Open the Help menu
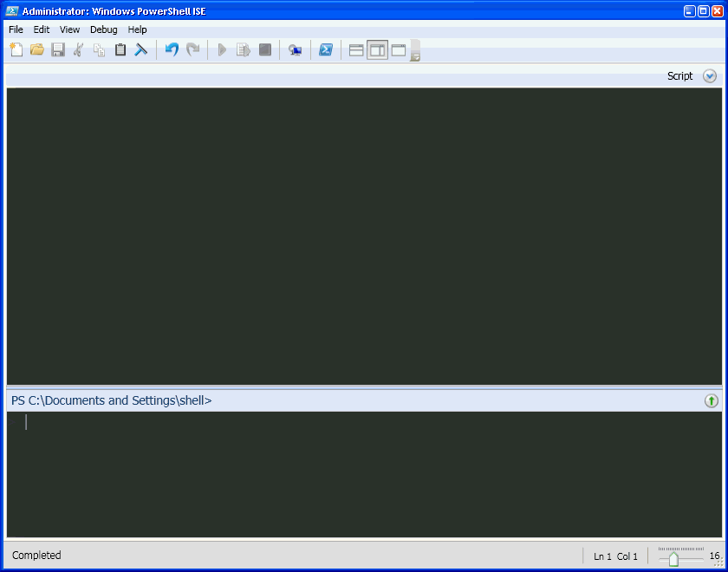Screen dimensions: 728x572 138,29
